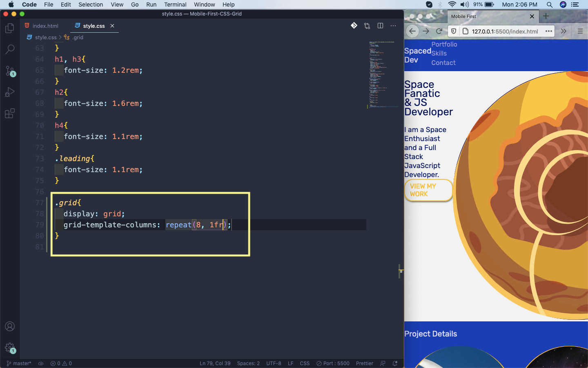
Task: Click the VIEW MY WORK button
Action: pyautogui.click(x=428, y=190)
